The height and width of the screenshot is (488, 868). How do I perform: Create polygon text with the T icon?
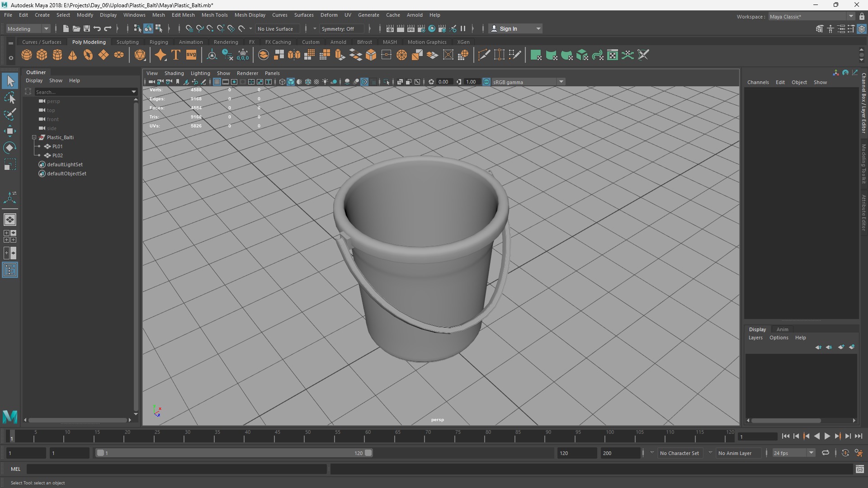point(176,55)
